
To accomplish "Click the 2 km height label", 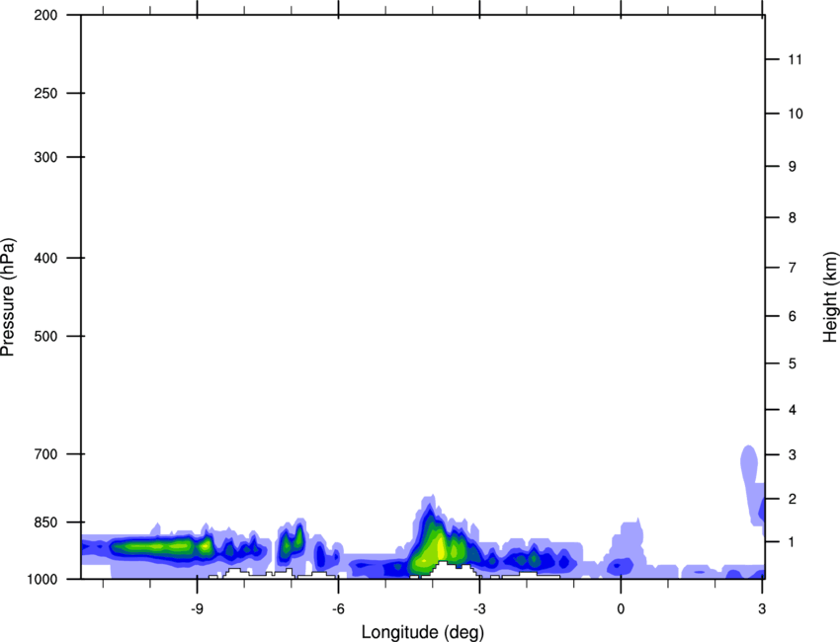I will (x=793, y=499).
